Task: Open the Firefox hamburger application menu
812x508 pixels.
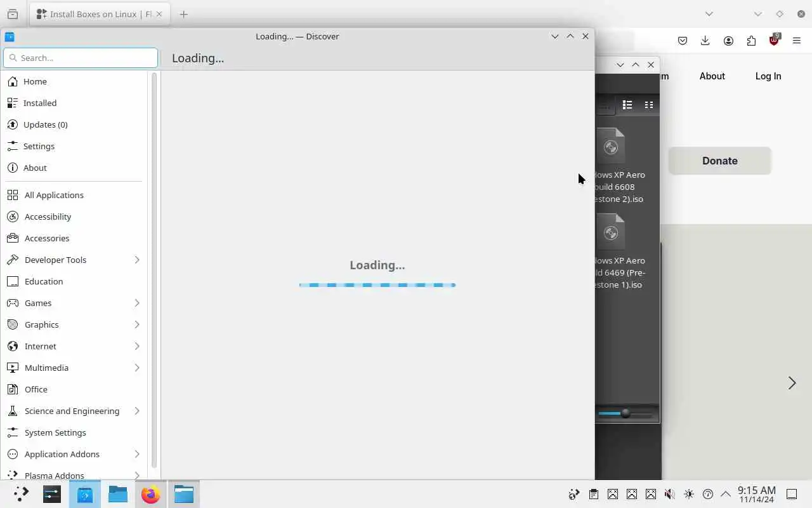Action: click(x=797, y=41)
